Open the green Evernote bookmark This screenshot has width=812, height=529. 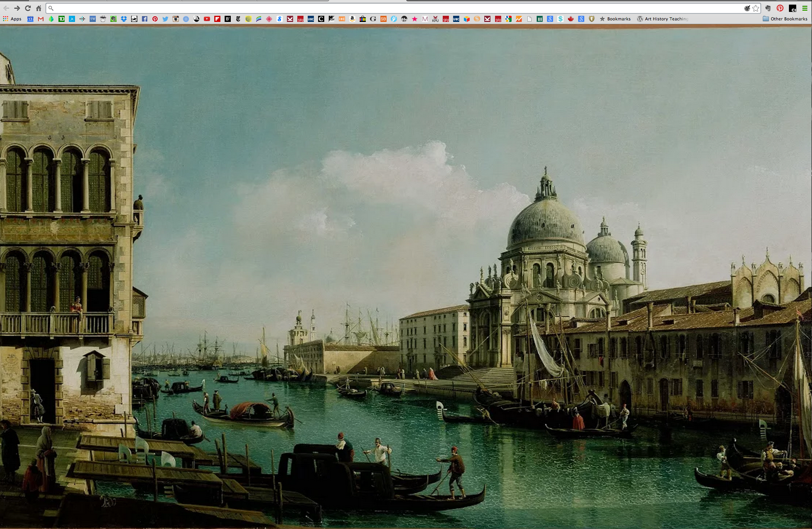tap(113, 19)
